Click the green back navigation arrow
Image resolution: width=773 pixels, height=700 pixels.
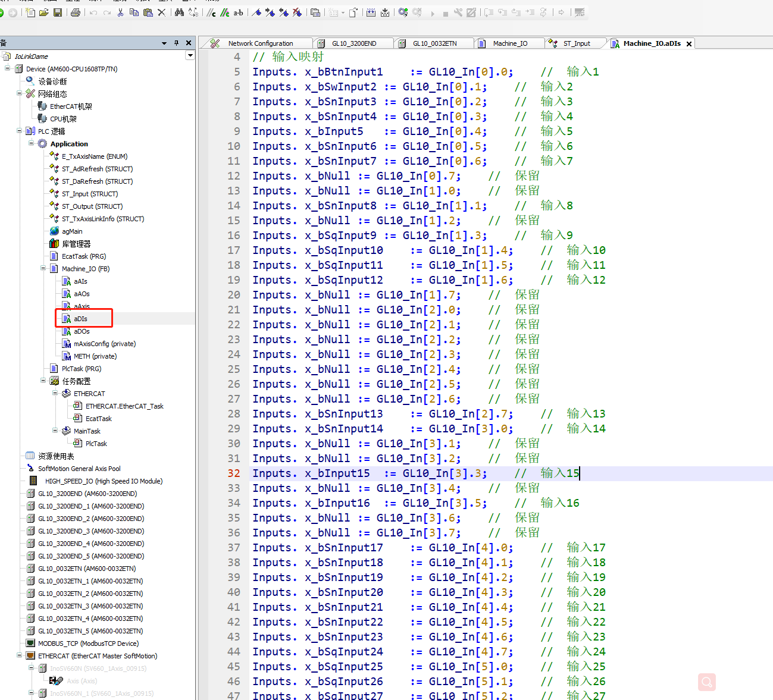(x=2, y=12)
